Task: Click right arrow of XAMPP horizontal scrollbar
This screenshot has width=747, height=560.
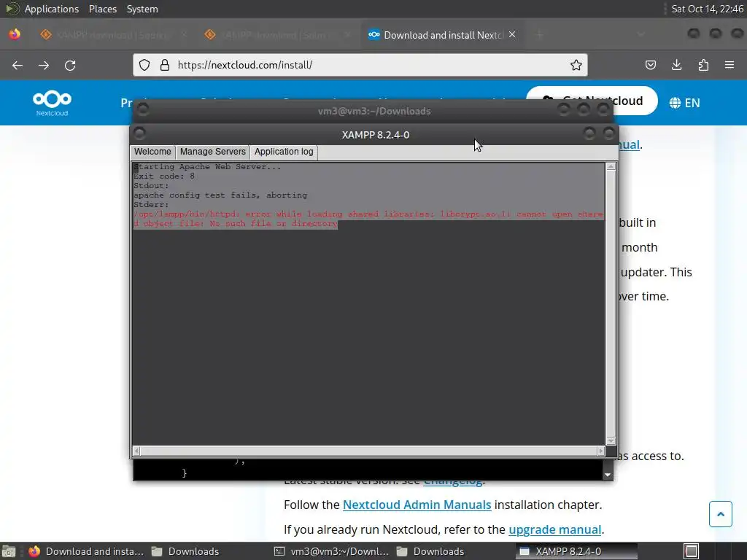Action: pyautogui.click(x=601, y=451)
